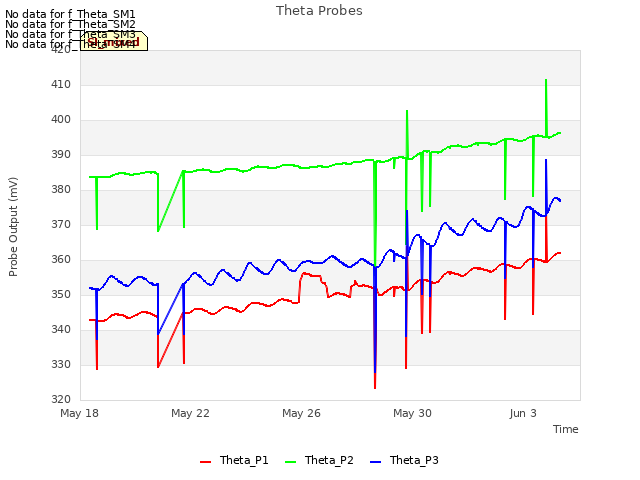Click the Jun 3 x-axis label
Screen dimensions: 640x480
[x=523, y=413]
